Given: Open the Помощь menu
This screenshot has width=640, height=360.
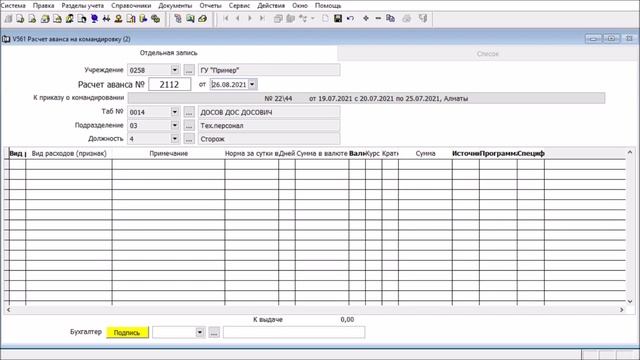Looking at the screenshot, I should pos(328,5).
